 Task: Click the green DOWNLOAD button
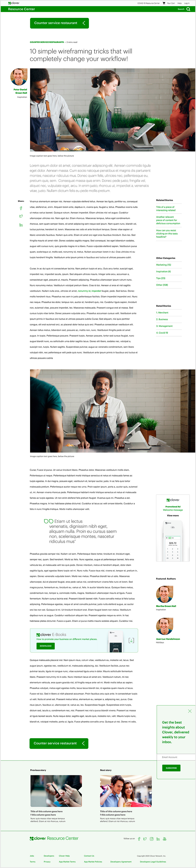point(46,646)
